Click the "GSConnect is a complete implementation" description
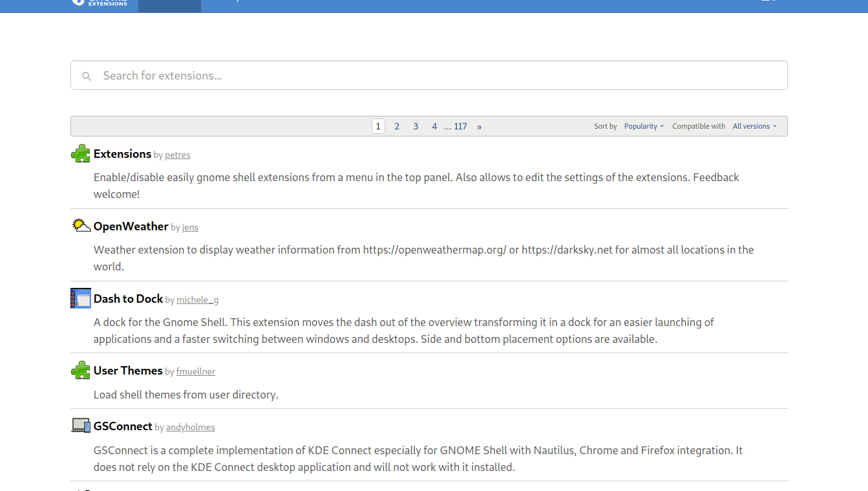This screenshot has height=491, width=868. (418, 458)
